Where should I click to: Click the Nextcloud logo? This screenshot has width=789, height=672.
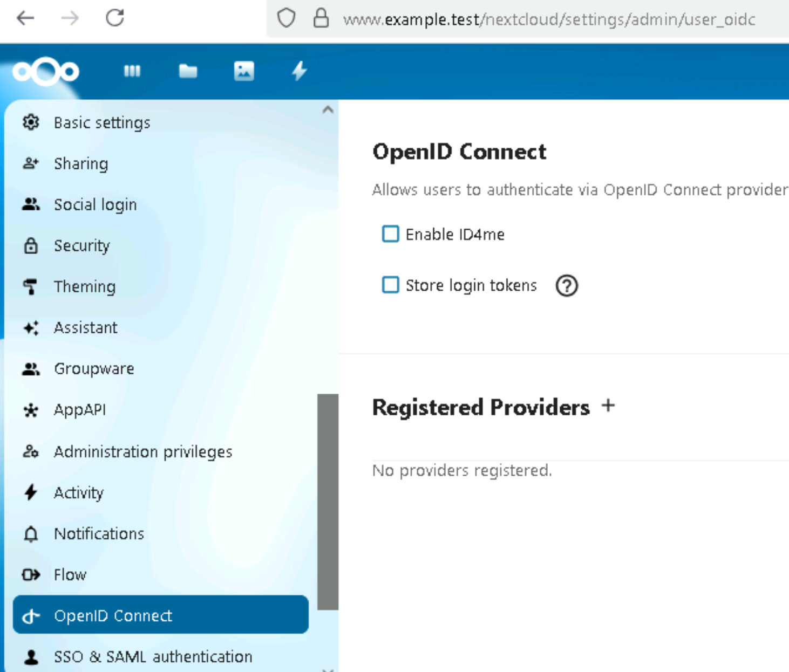click(46, 72)
